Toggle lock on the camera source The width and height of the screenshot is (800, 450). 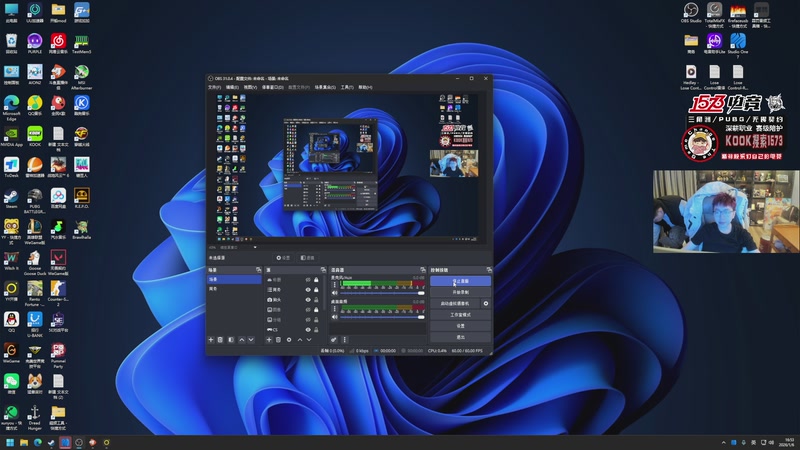tap(316, 299)
